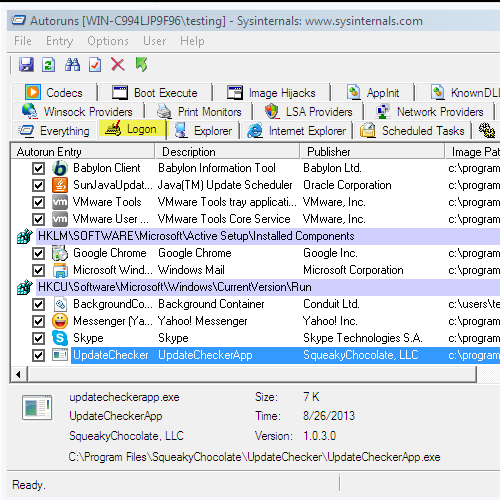Click the green Jump to entry icon
The height and width of the screenshot is (500, 500).
click(141, 64)
